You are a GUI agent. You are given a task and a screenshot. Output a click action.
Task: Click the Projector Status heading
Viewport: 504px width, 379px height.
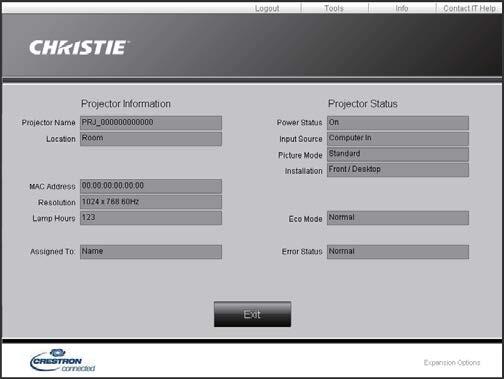[x=363, y=104]
